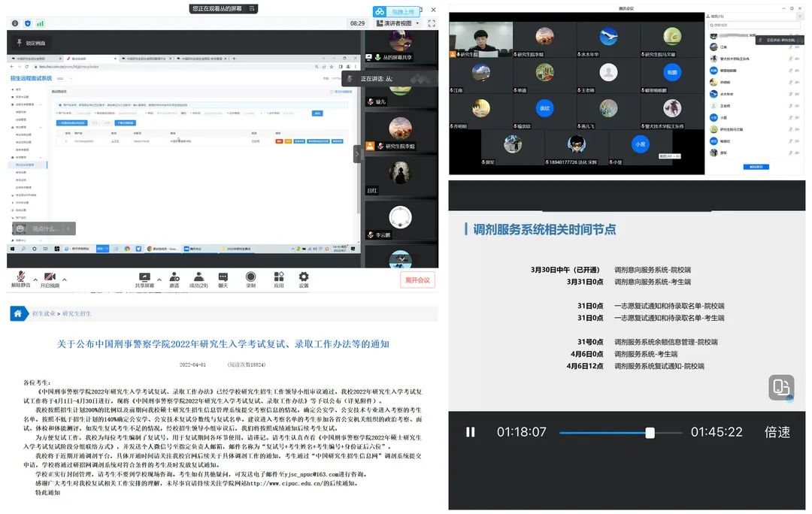The height and width of the screenshot is (514, 812).
Task: Open menu icon on 您正在观看丛的屏幕 banner
Action: pos(252,8)
